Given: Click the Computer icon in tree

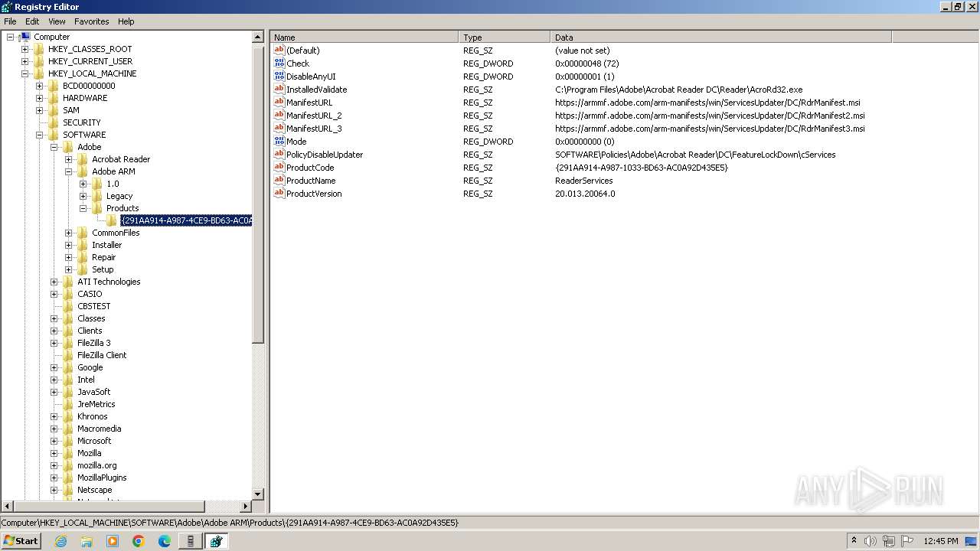Looking at the screenshot, I should [25, 37].
